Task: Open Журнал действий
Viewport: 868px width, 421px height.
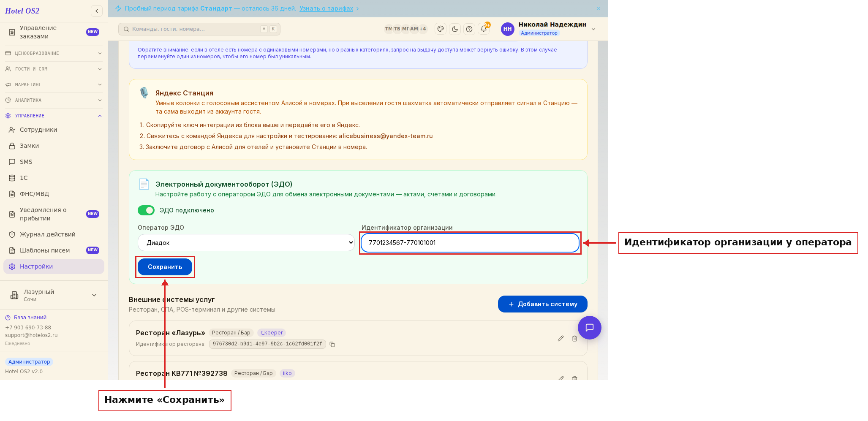Action: pos(54,234)
